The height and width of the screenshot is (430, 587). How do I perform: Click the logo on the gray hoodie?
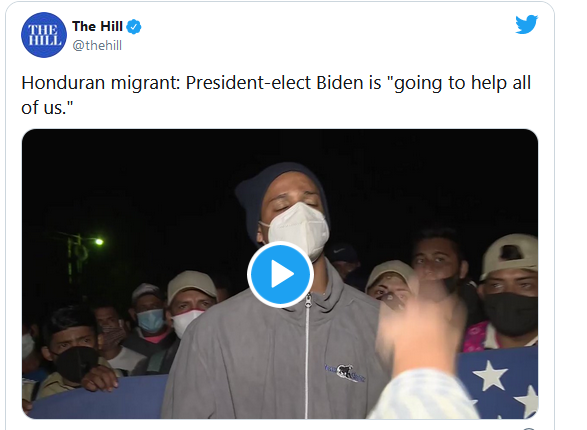coord(345,372)
